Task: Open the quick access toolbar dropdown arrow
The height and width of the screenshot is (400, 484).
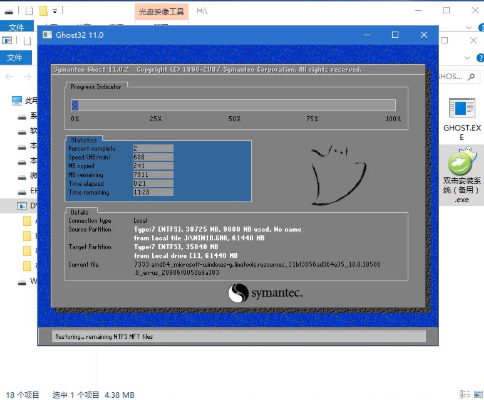Action: point(55,11)
